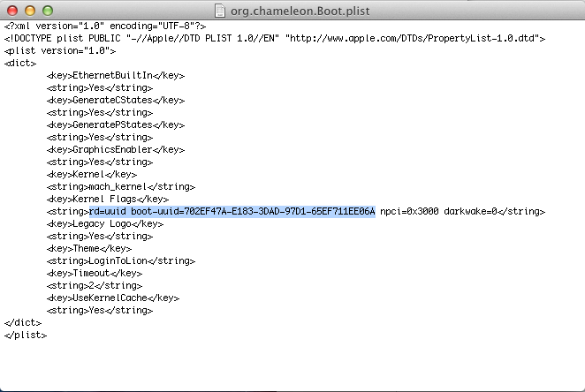The height and width of the screenshot is (392, 585).
Task: Minimize the window with yellow button
Action: point(30,11)
